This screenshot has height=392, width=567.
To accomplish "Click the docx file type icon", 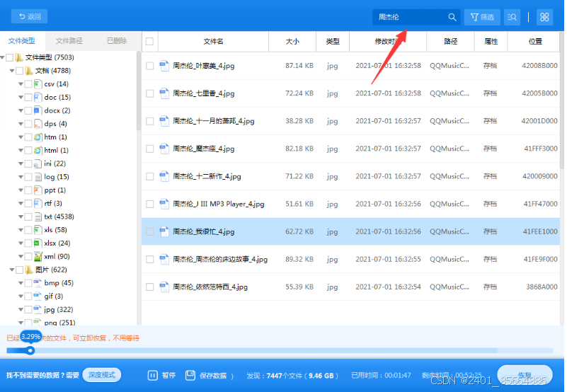I will click(38, 110).
